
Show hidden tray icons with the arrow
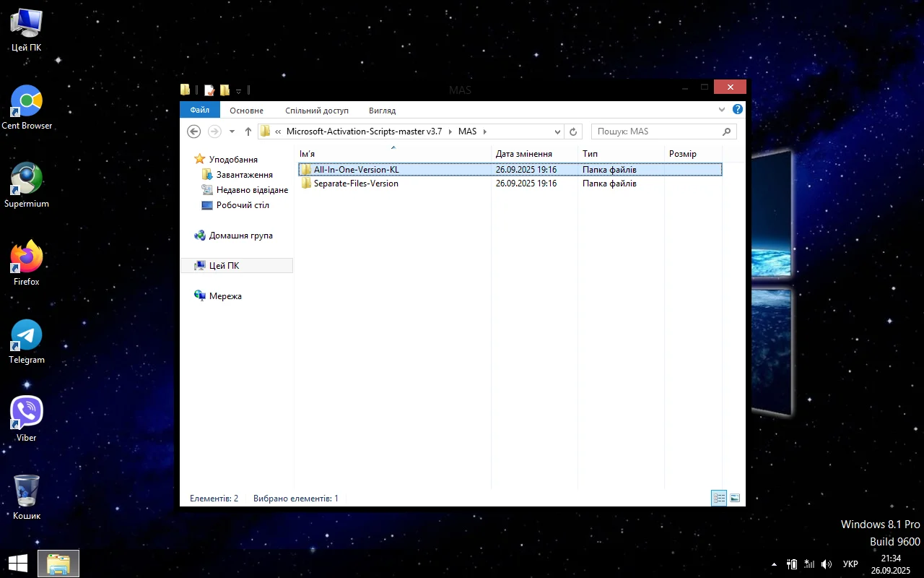pyautogui.click(x=775, y=564)
